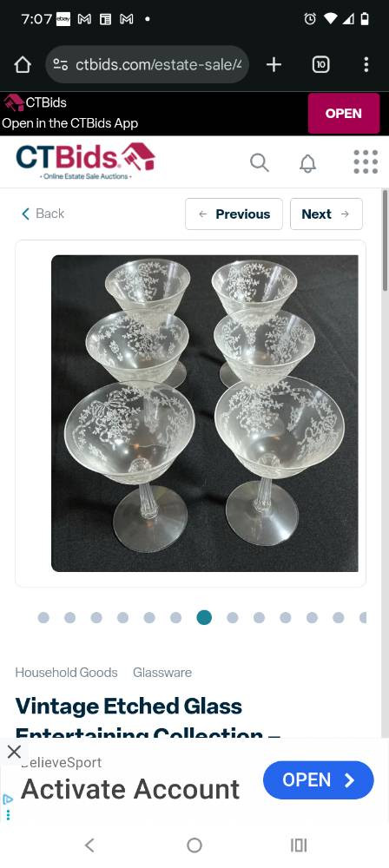This screenshot has height=868, width=389.
Task: Open the Household Goods category
Action: click(x=67, y=673)
